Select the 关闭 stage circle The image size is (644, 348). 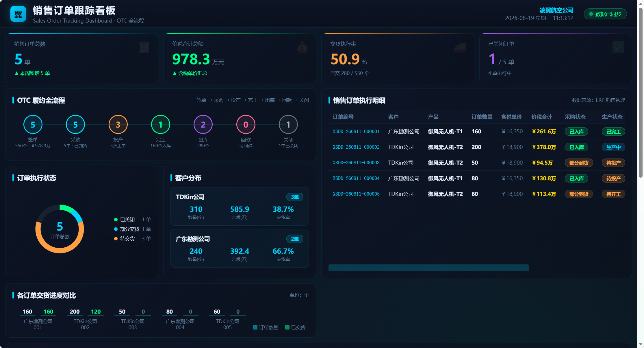288,125
